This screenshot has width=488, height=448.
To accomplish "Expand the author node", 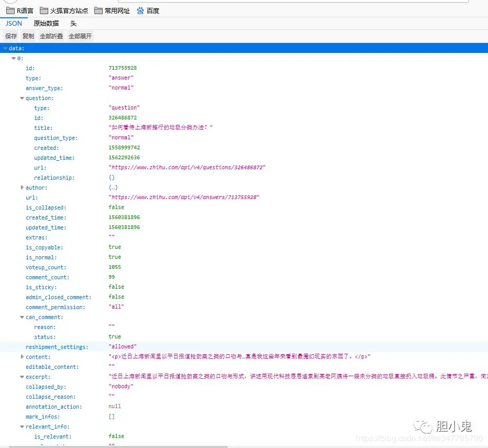I will pyautogui.click(x=22, y=188).
